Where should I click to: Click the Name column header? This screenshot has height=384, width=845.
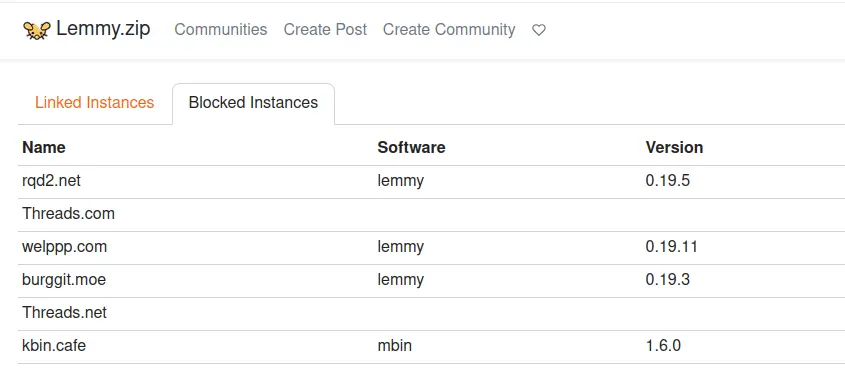[44, 147]
